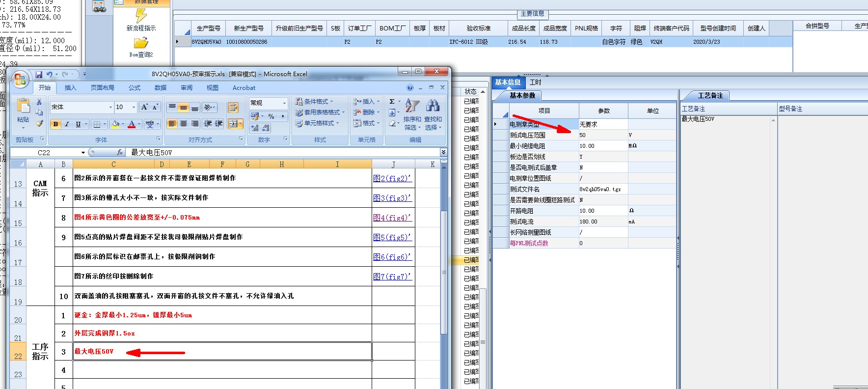Open the Insert Function fx dialog

click(x=120, y=153)
